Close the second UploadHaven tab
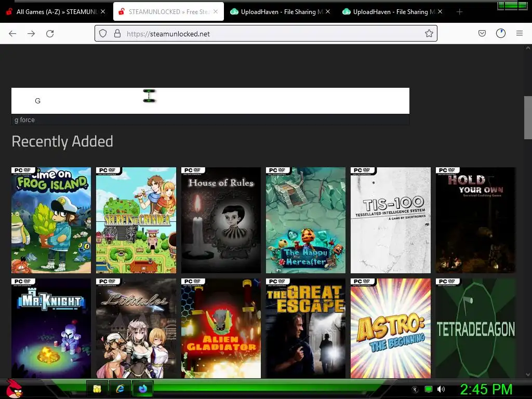Screen dimensions: 532x399 tap(440, 11)
